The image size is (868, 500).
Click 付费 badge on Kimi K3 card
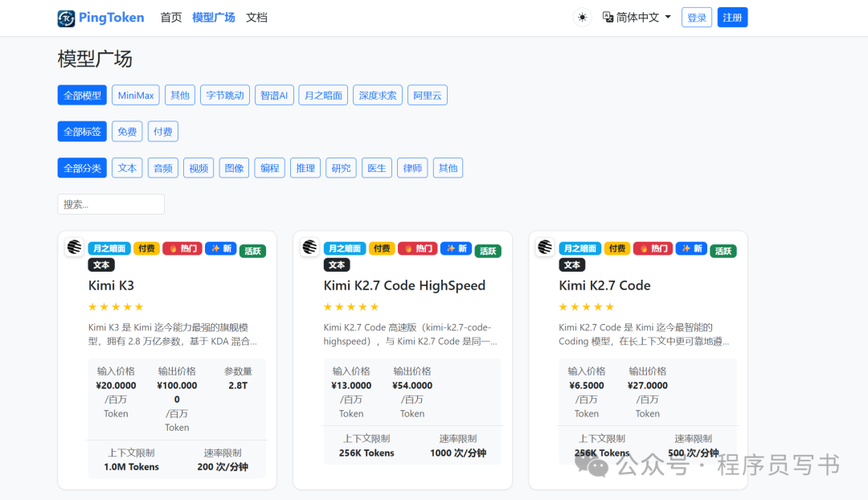[146, 248]
